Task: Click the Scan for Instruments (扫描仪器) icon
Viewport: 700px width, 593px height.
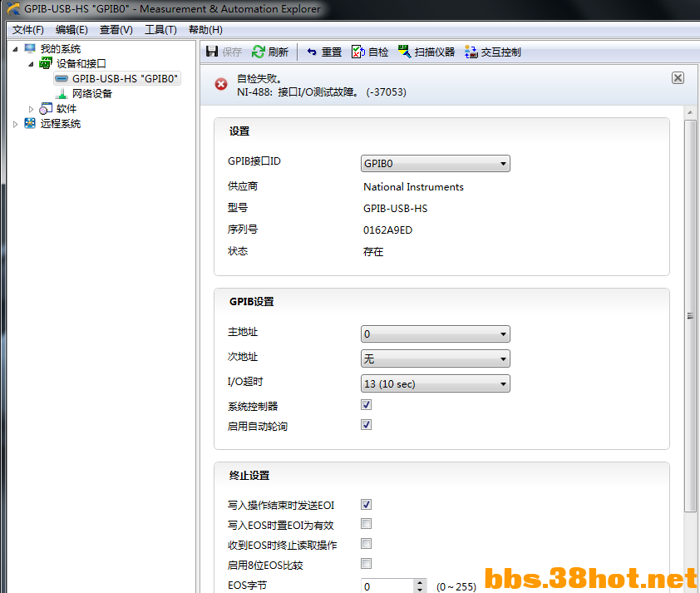Action: [405, 52]
